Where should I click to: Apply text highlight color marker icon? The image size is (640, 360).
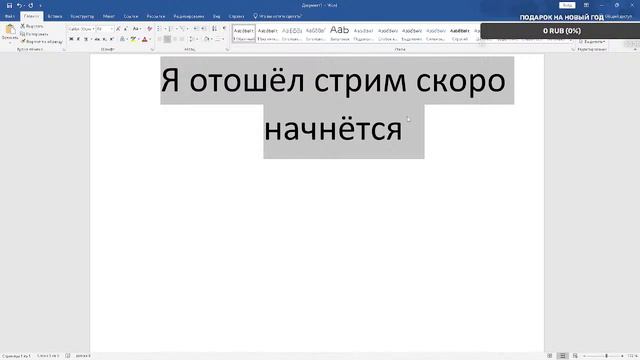133,39
